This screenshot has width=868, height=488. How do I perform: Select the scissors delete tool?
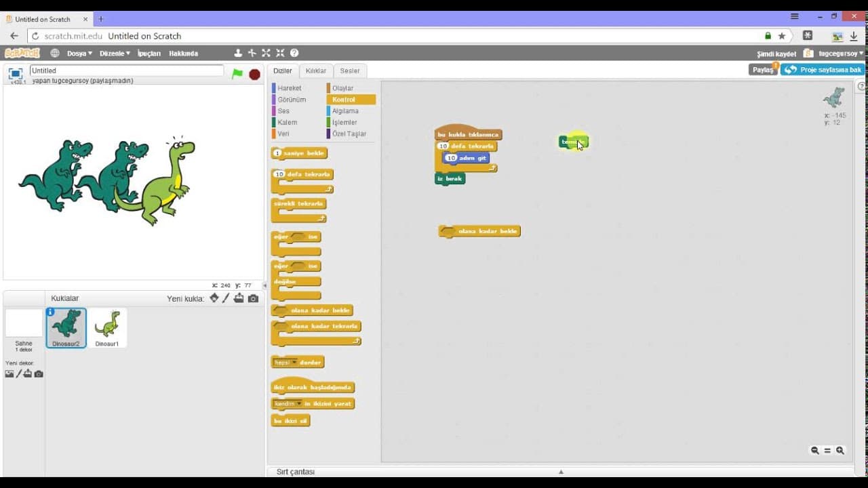tap(252, 53)
